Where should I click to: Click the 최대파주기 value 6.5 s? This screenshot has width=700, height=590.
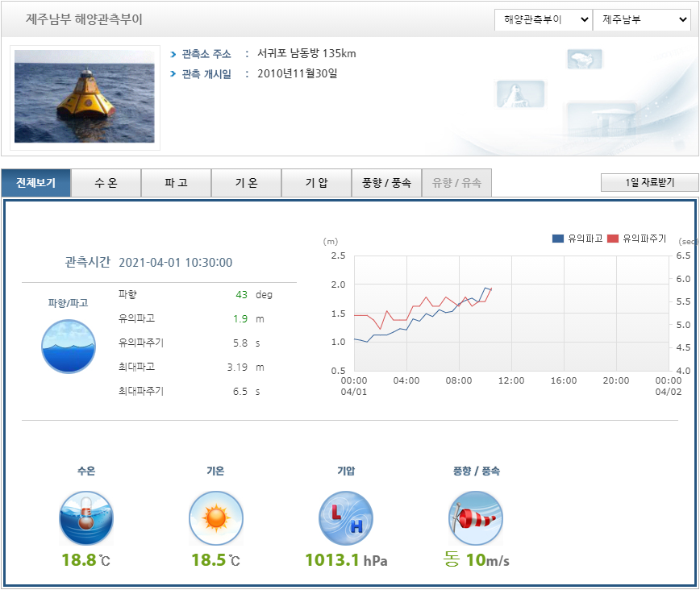click(247, 392)
